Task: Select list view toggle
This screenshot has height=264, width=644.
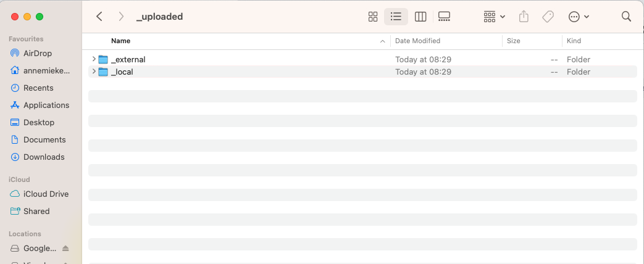Action: tap(396, 17)
